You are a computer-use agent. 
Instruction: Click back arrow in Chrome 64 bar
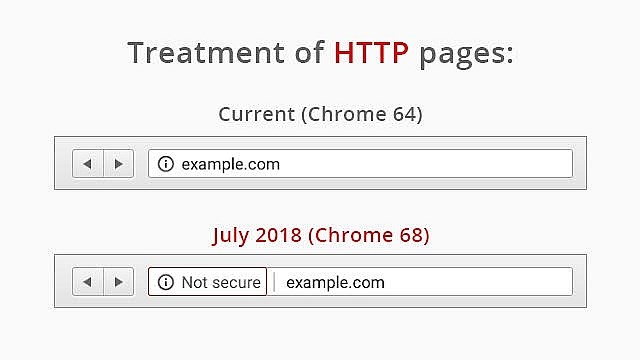[87, 164]
